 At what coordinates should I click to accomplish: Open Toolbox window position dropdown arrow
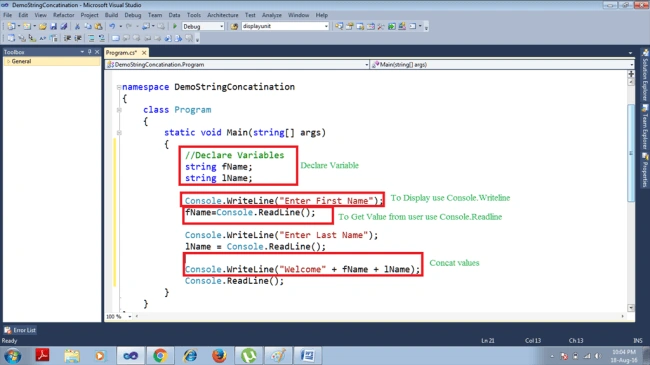(x=82, y=52)
